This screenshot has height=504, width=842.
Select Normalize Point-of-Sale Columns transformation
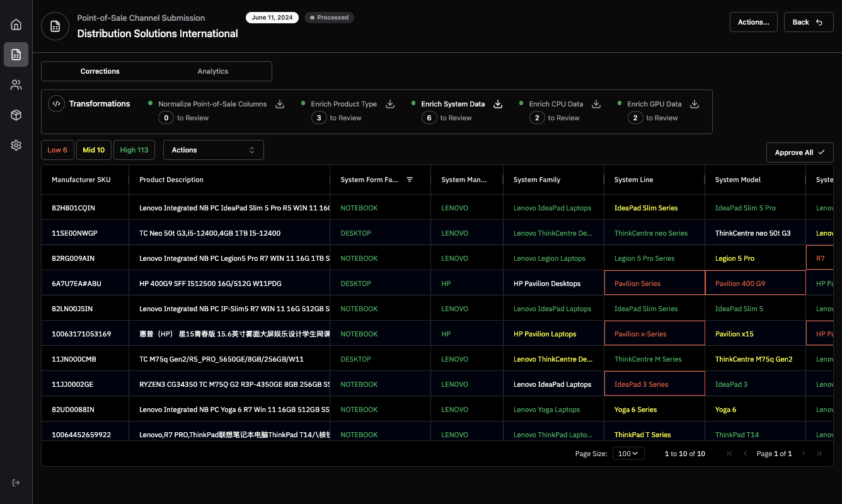(212, 104)
